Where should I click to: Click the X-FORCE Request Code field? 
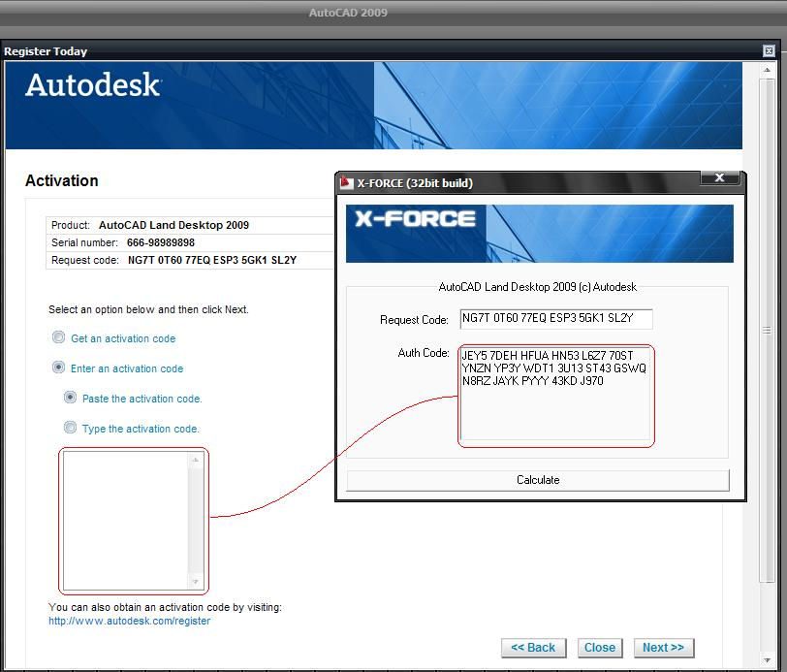click(556, 319)
